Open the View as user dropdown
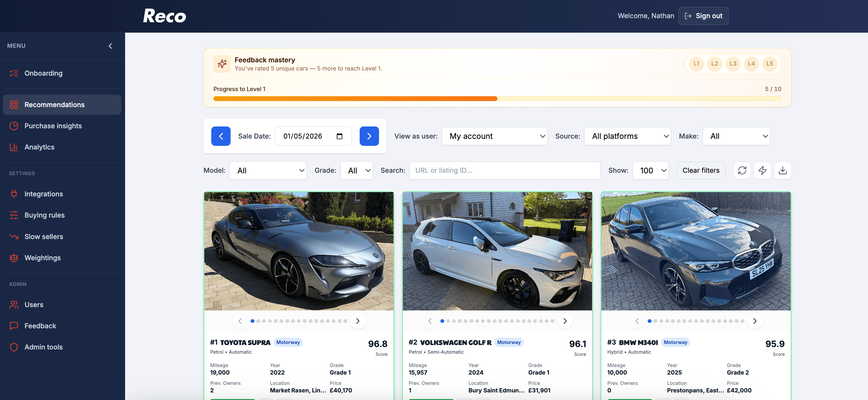Screen dimensions: 868x400 494,136
